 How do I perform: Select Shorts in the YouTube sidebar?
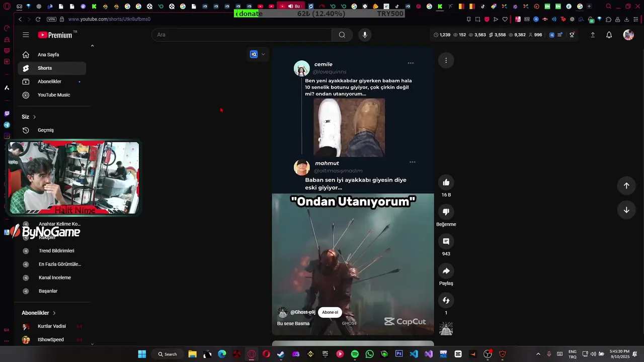point(52,68)
